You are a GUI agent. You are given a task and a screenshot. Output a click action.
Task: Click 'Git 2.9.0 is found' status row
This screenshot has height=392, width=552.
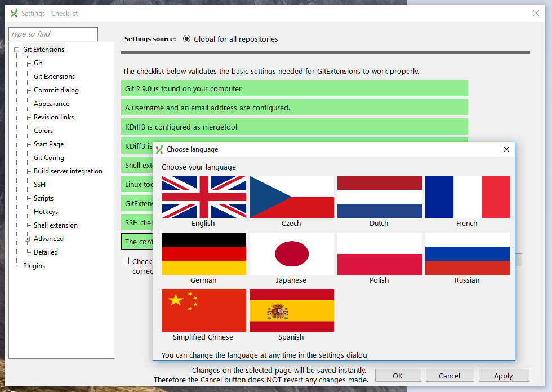(x=294, y=88)
